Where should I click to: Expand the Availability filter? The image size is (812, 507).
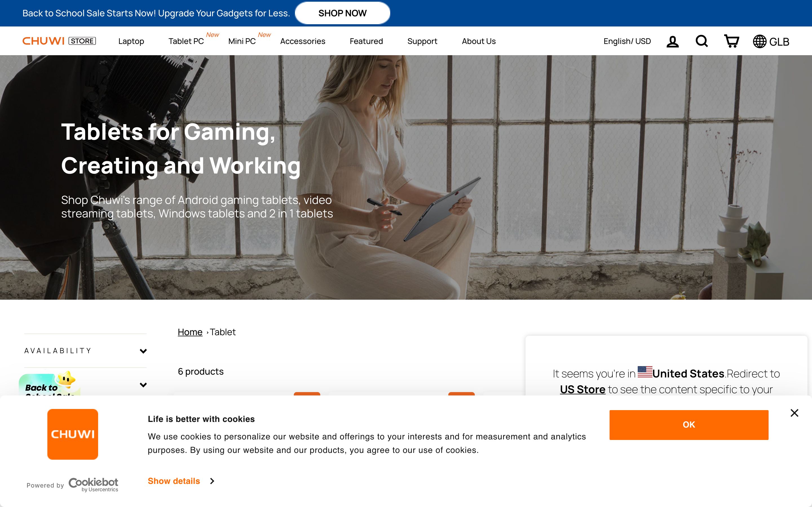85,351
